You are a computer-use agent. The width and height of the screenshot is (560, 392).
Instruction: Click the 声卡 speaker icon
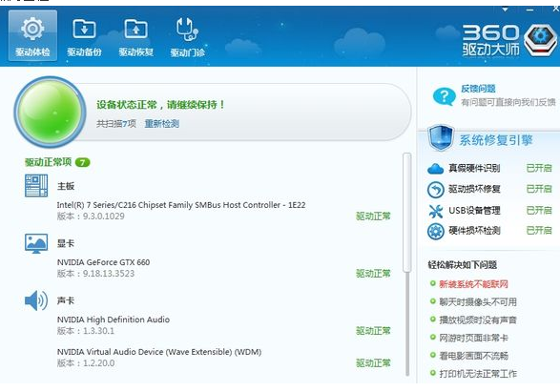(x=36, y=300)
